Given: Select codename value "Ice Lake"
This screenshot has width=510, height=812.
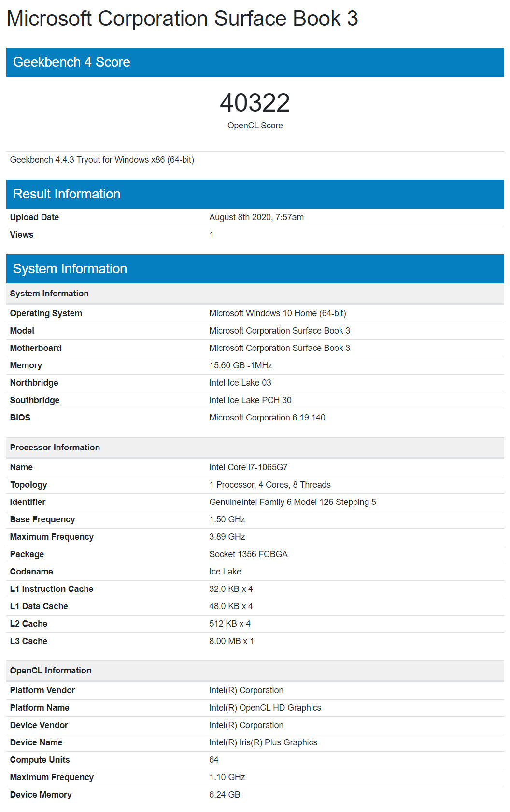Looking at the screenshot, I should point(225,572).
